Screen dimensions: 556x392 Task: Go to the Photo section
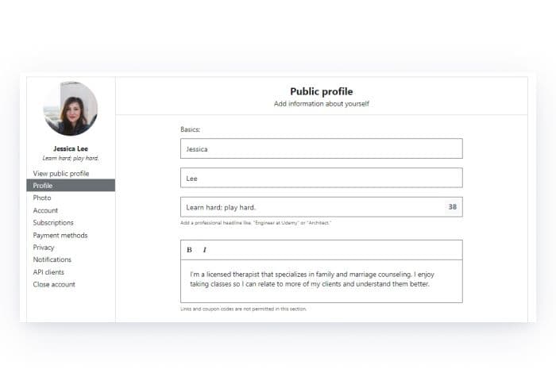click(42, 198)
